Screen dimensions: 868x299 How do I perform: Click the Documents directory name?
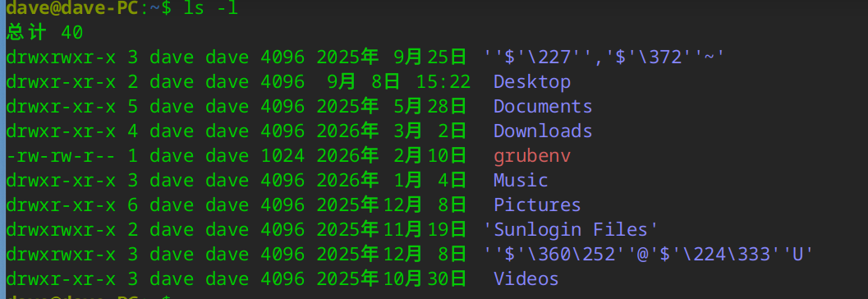coord(543,106)
